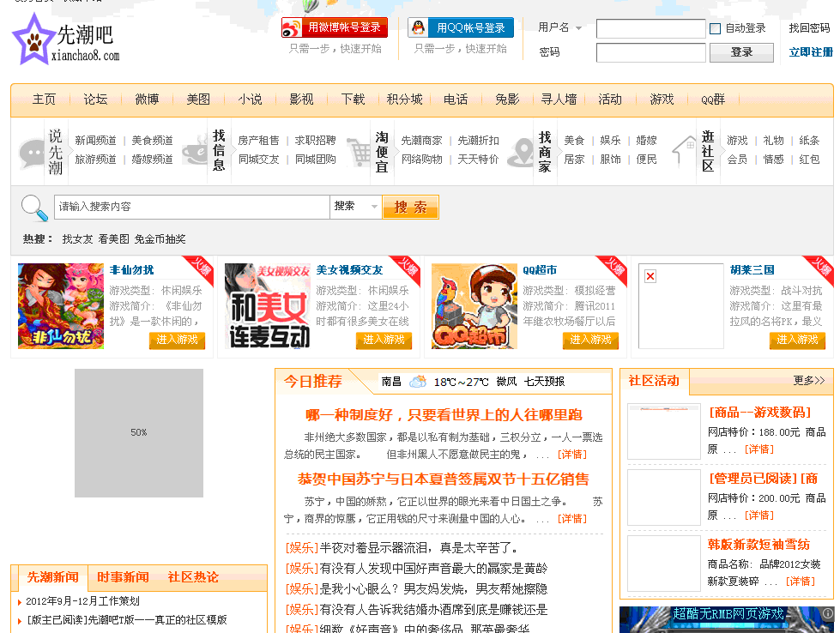Expand the 用户名 login type dropdown
840x633 pixels.
click(578, 27)
